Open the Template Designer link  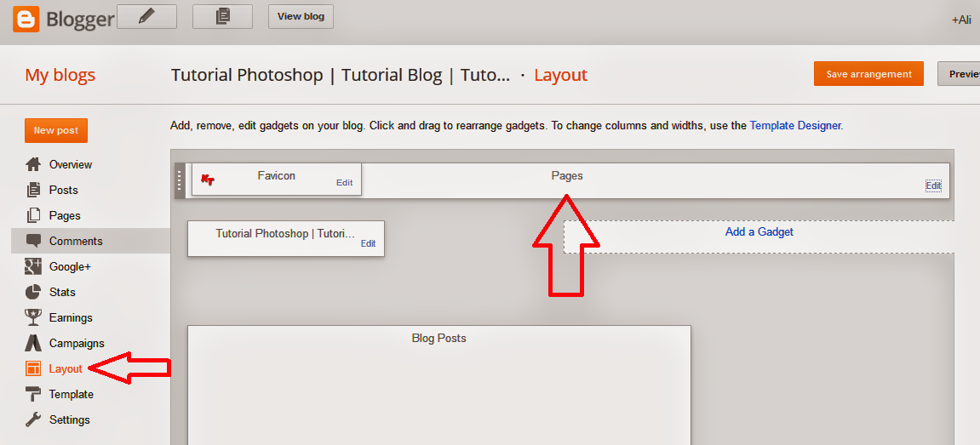click(795, 126)
